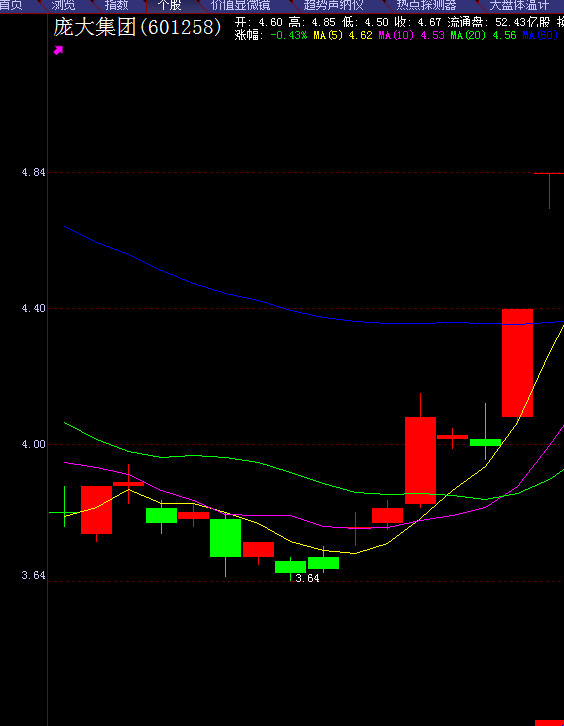Select the small green candle sitting at 4.00
Screen dimensions: 564x726
485,442
